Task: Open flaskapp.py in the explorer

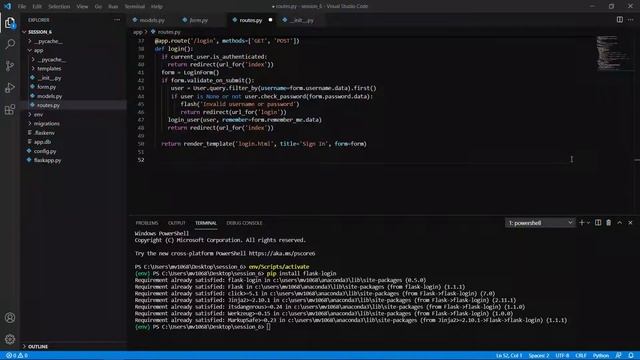Action: [47, 160]
